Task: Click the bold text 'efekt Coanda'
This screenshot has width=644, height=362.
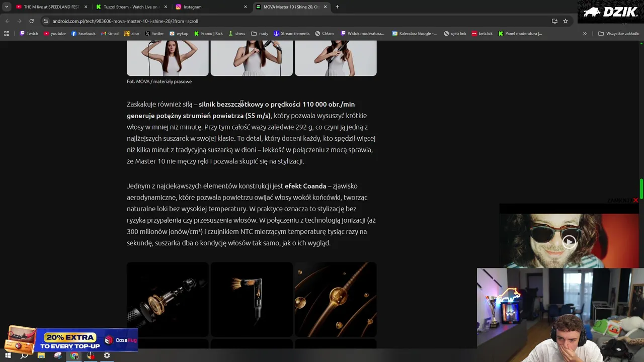Action: [x=305, y=186]
